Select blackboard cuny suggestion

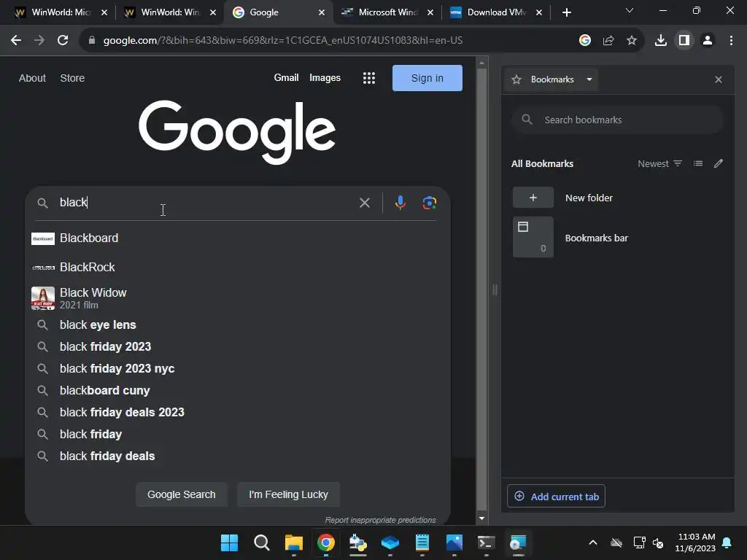pyautogui.click(x=237, y=391)
